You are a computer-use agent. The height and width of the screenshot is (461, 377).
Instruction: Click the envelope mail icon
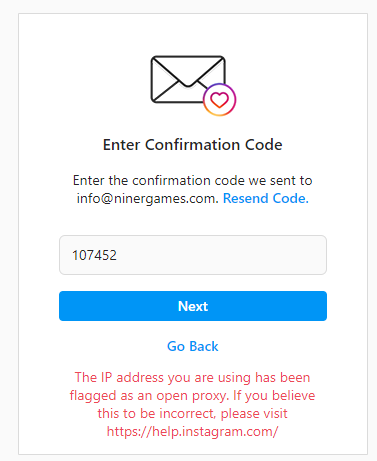coord(188,79)
